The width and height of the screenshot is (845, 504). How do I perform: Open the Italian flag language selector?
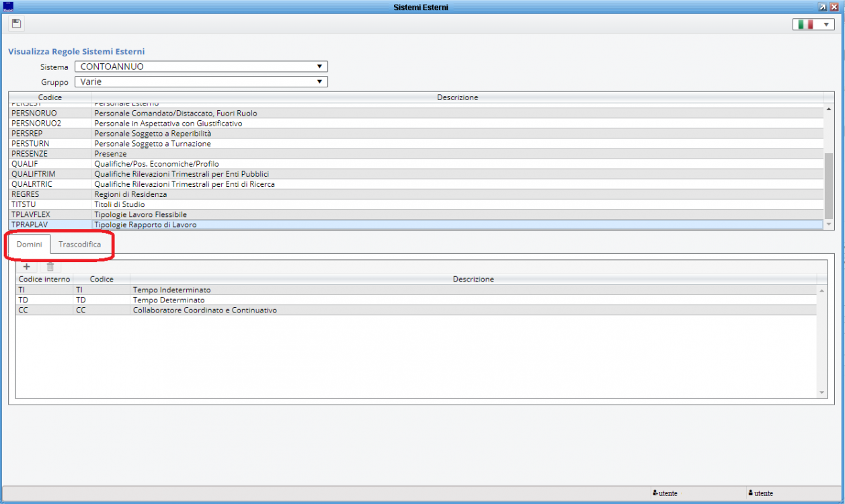tap(814, 24)
